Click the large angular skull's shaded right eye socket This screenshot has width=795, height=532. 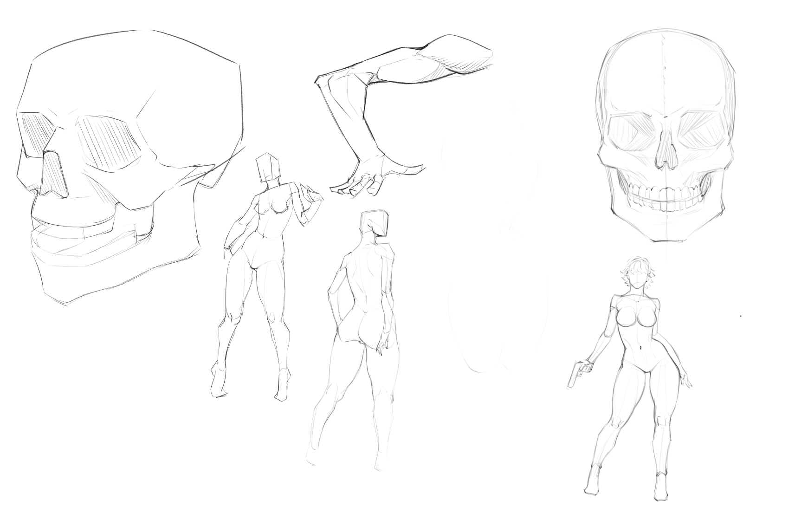110,143
